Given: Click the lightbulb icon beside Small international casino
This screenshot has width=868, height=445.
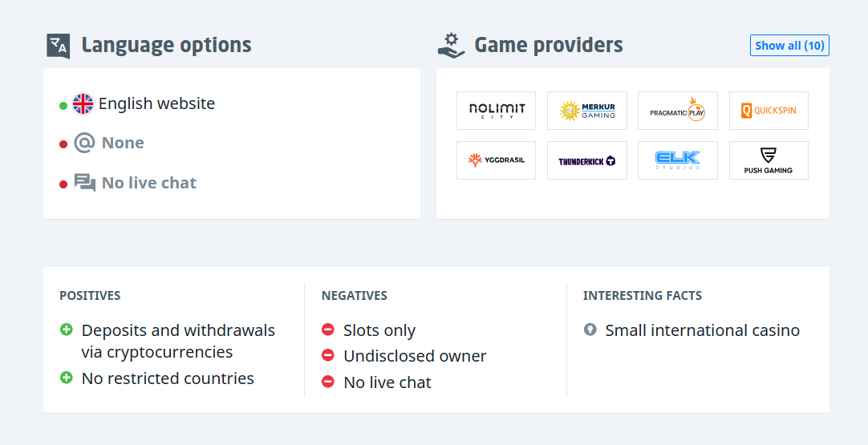Looking at the screenshot, I should (x=590, y=330).
